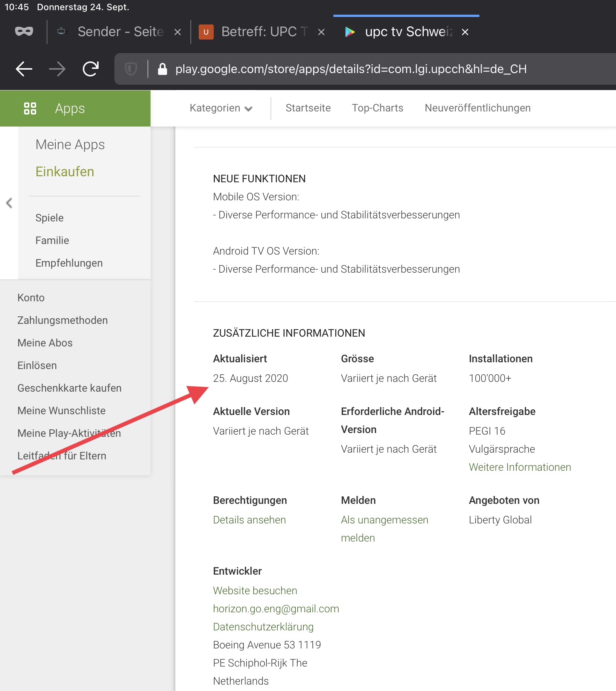Open the Datenschutzerklärung link
The image size is (616, 691).
click(x=263, y=627)
